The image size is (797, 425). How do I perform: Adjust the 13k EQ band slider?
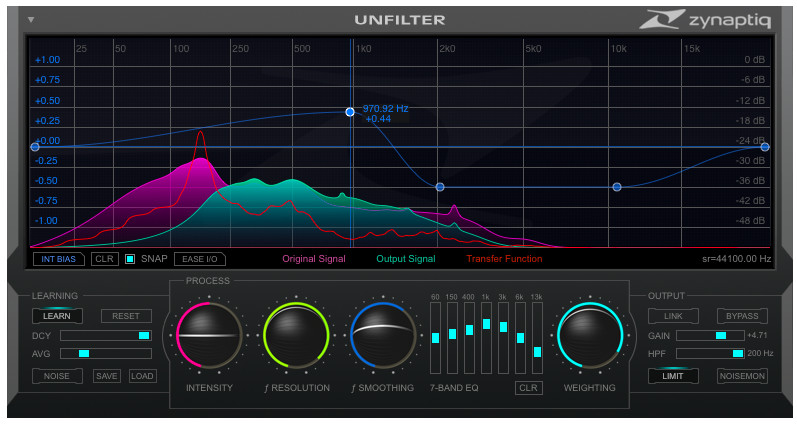(537, 338)
